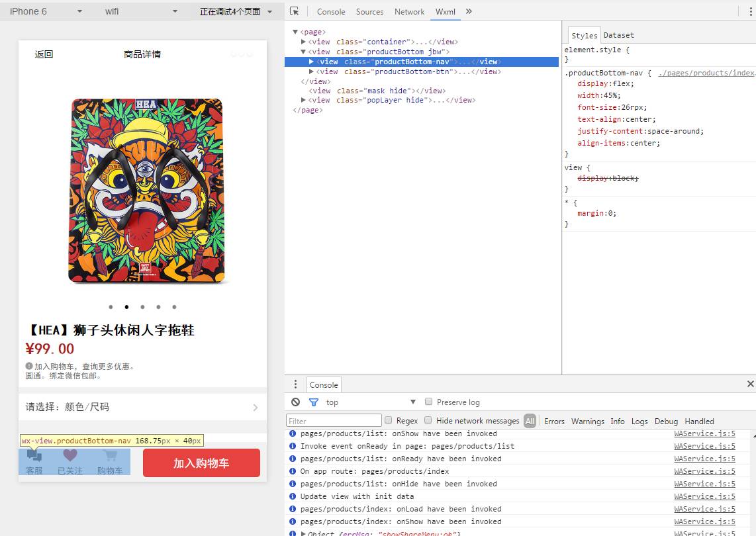Screen dimensions: 756x536
Task: Expand the container view node
Action: [x=303, y=42]
